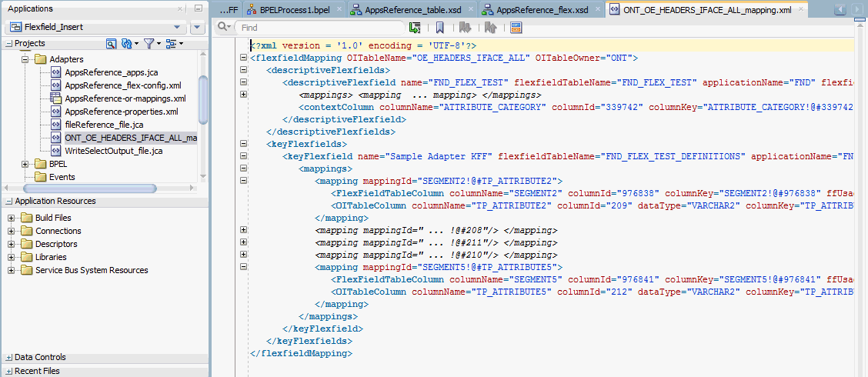Click the magnifier search options icon by Find
The height and width of the screenshot is (377, 868).
point(224,27)
